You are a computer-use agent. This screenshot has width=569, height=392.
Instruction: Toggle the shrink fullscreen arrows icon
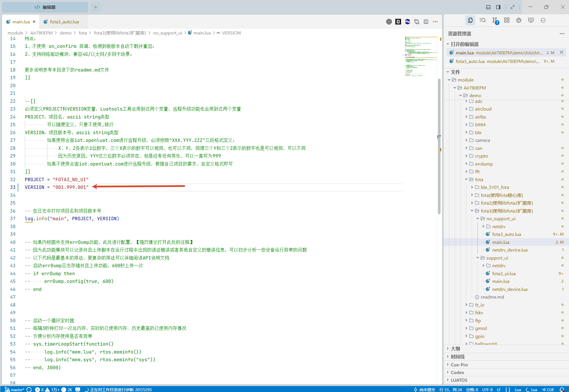click(513, 7)
